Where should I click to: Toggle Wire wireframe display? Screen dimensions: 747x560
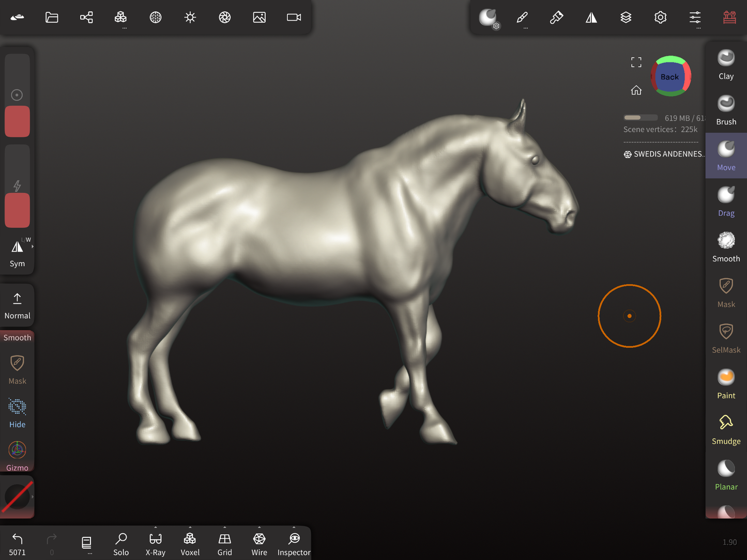259,544
